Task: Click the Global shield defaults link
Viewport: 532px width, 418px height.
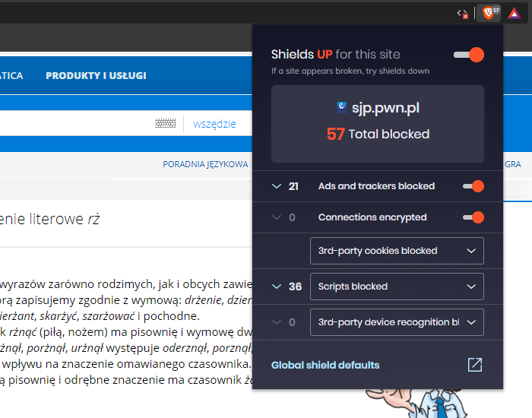Action: pos(325,365)
